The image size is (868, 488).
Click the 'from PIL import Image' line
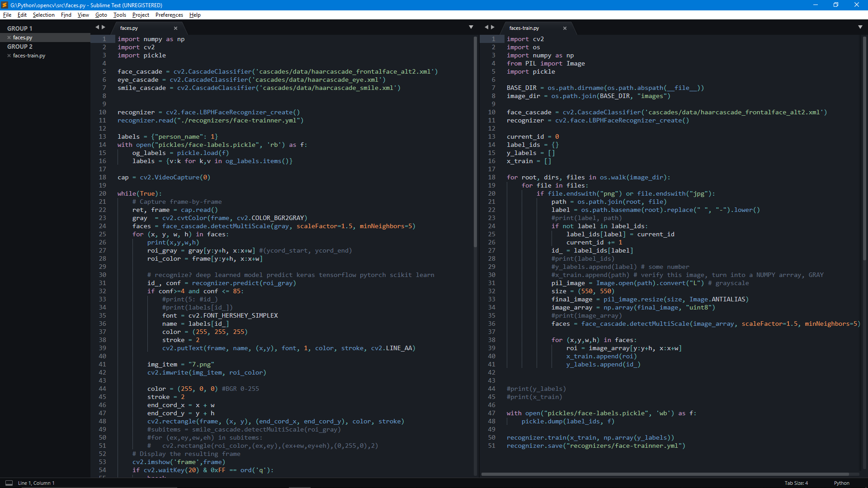pos(546,63)
